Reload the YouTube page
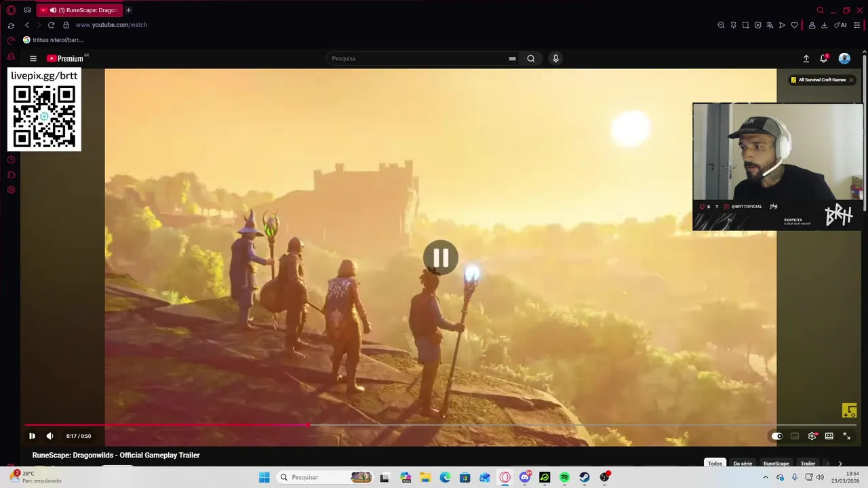868x488 pixels. click(51, 25)
